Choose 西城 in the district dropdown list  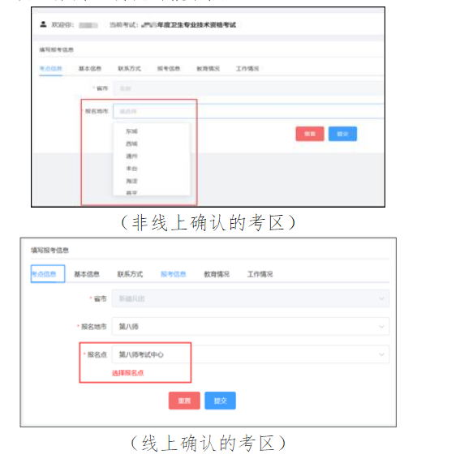(131, 144)
